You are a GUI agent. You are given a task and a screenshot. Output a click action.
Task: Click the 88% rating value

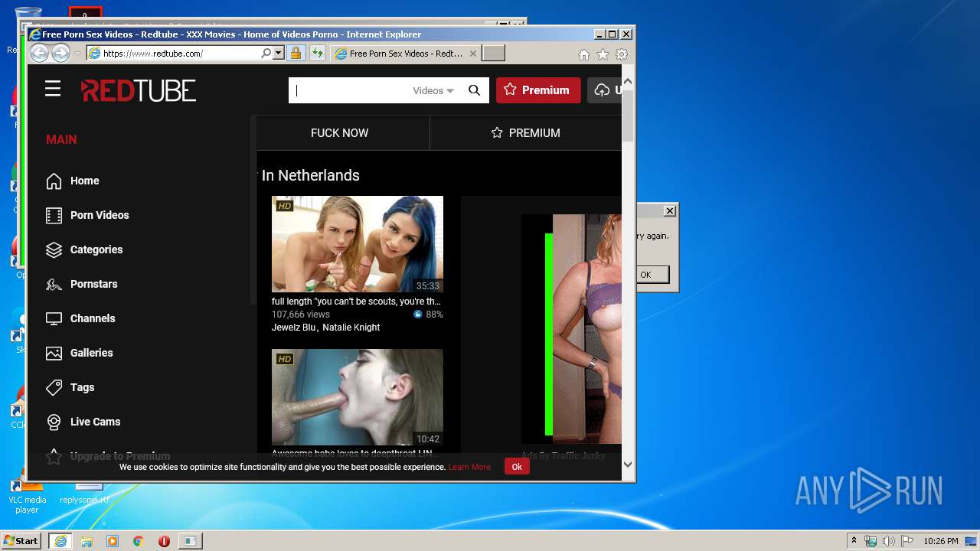(434, 314)
